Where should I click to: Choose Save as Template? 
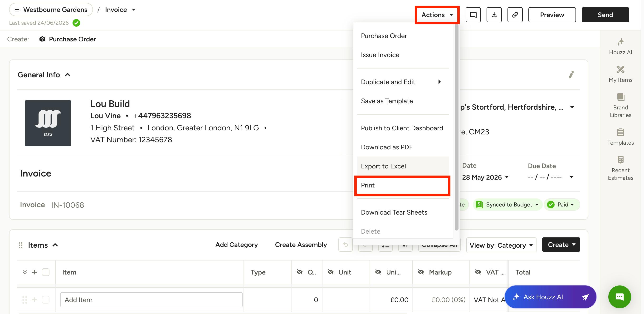(403, 101)
